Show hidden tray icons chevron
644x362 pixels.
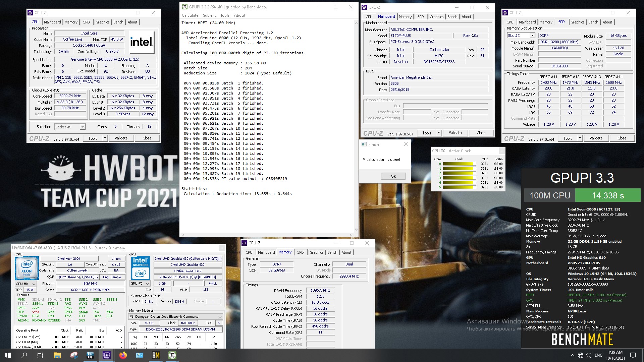pyautogui.click(x=572, y=355)
